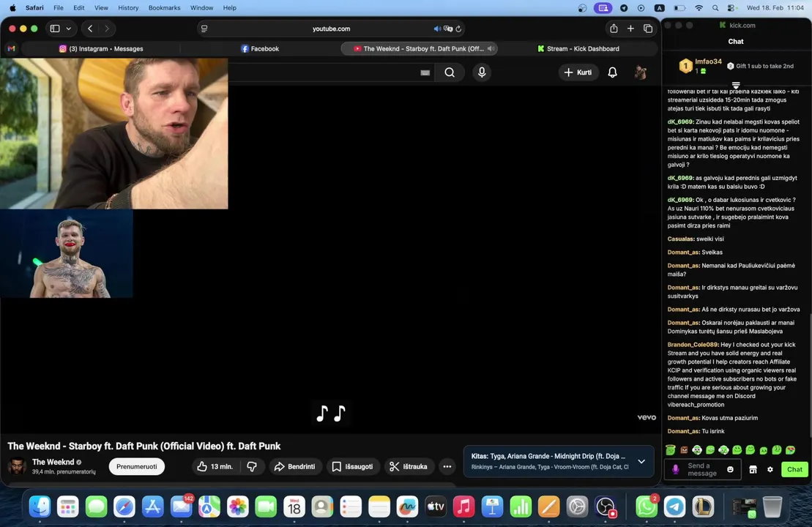This screenshot has width=812, height=527.
Task: Open the page reader menu icon
Action: click(x=204, y=29)
